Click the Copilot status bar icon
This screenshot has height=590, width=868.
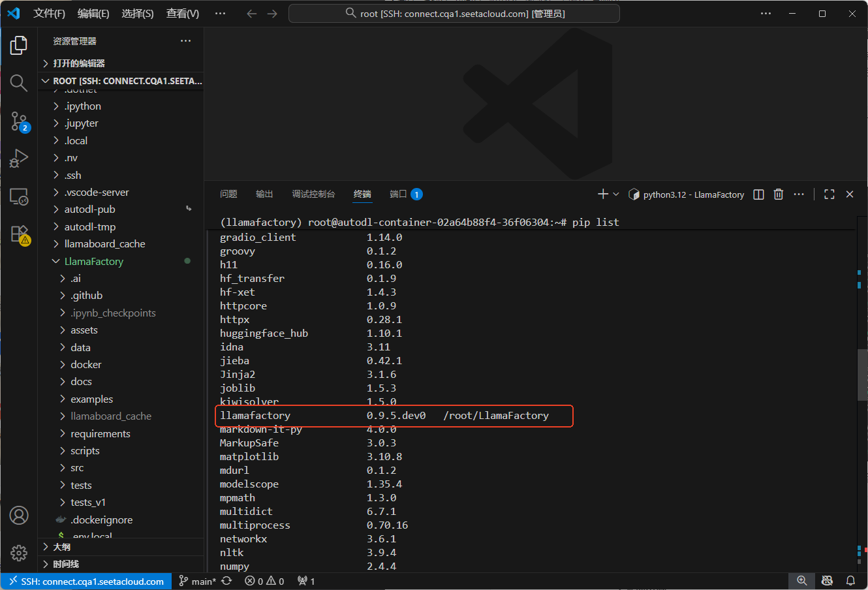click(827, 581)
